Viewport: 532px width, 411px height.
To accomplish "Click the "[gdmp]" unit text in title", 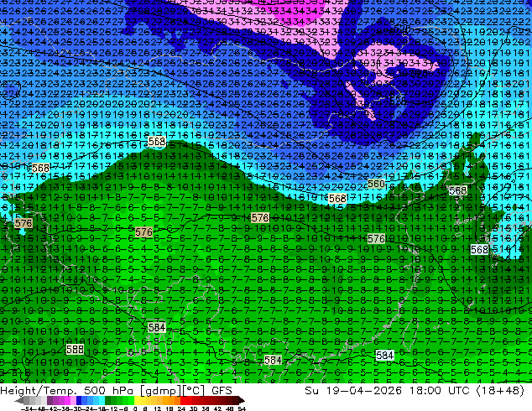I will [x=160, y=391].
